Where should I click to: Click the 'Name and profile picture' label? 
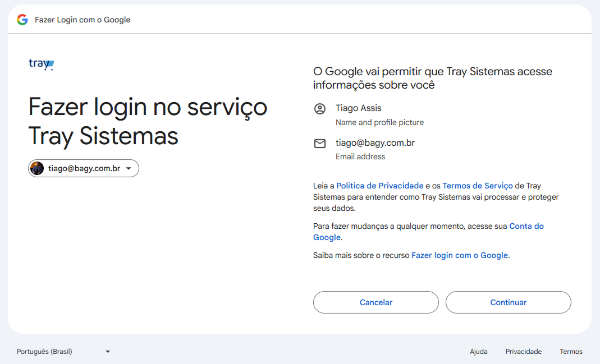[379, 122]
